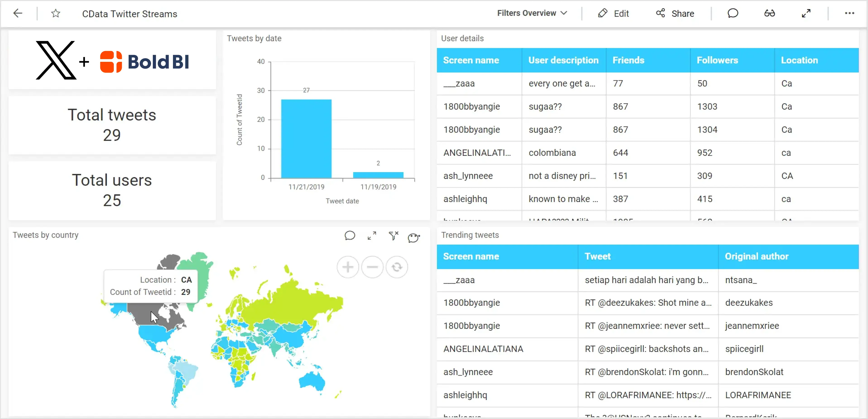Image resolution: width=868 pixels, height=419 pixels.
Task: Open dashboard comments icon in top bar
Action: tap(733, 14)
